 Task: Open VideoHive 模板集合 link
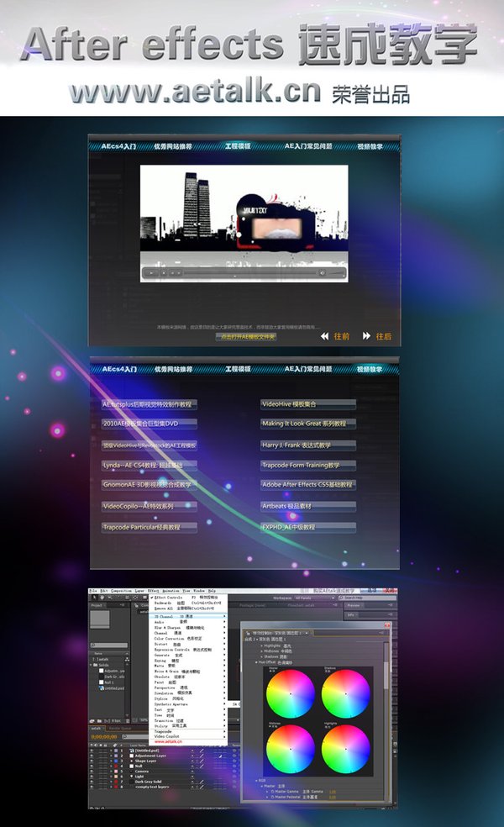308,404
